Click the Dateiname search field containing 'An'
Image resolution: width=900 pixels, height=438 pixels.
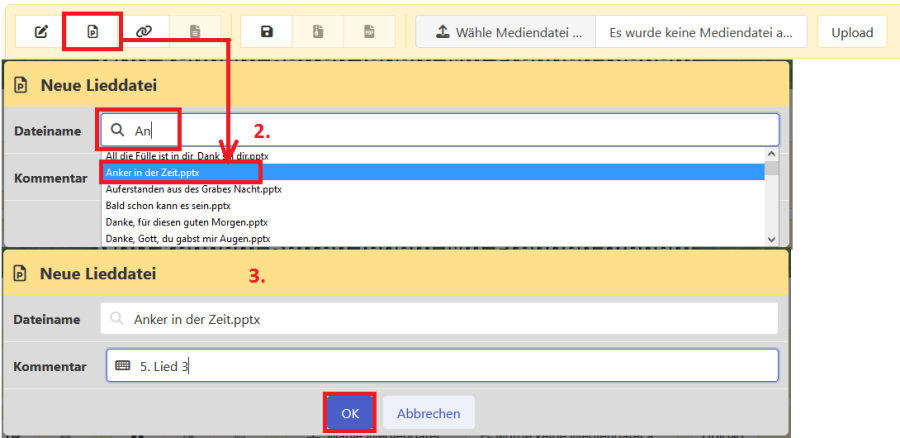coord(440,130)
